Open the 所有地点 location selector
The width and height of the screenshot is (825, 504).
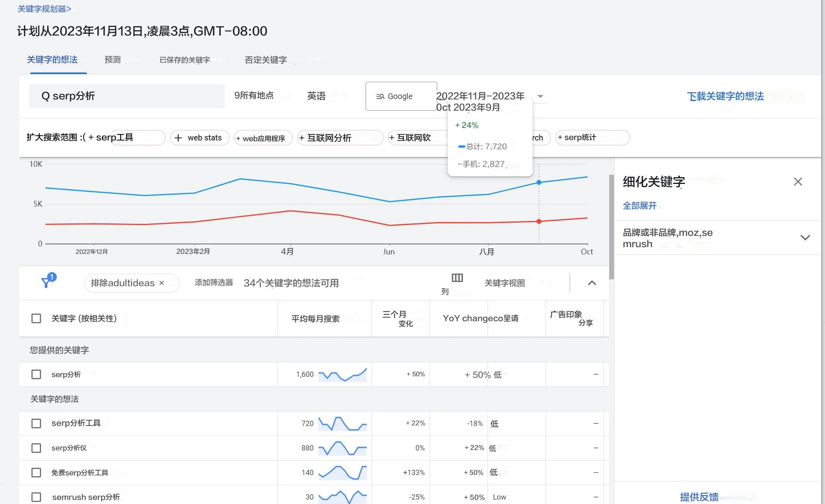coord(254,95)
